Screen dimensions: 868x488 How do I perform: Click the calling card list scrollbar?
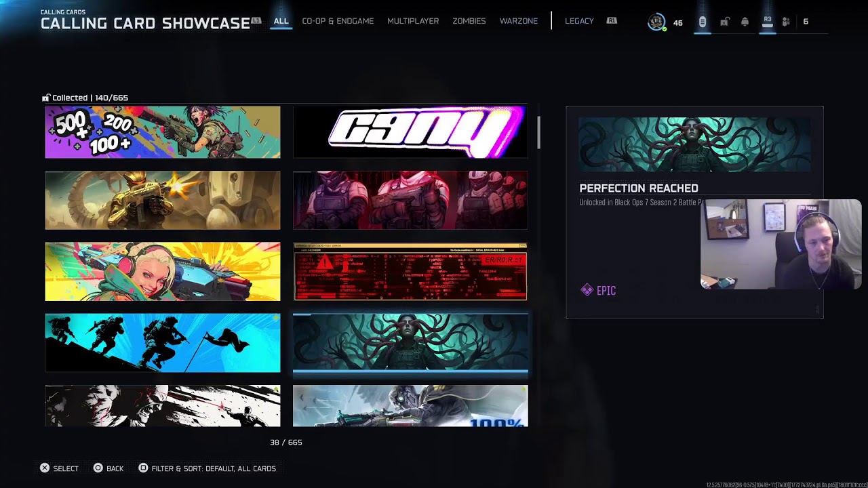(x=539, y=132)
